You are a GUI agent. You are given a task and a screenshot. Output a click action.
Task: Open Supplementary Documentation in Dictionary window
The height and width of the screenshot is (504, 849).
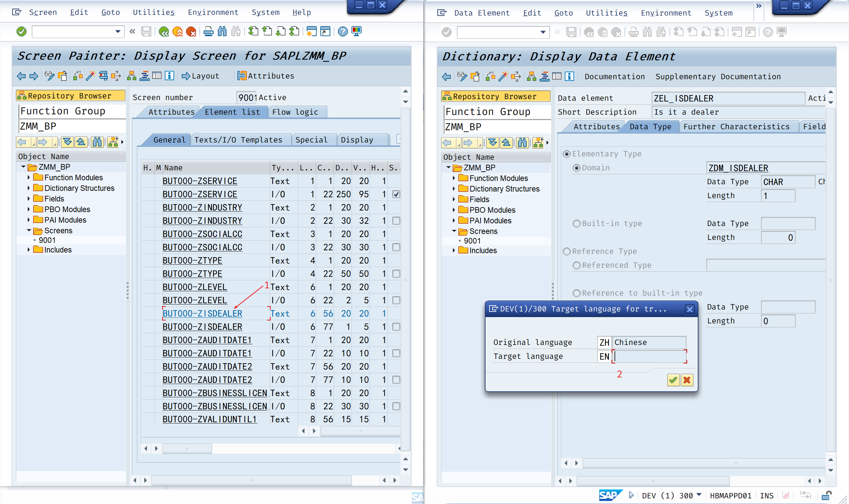pyautogui.click(x=718, y=77)
